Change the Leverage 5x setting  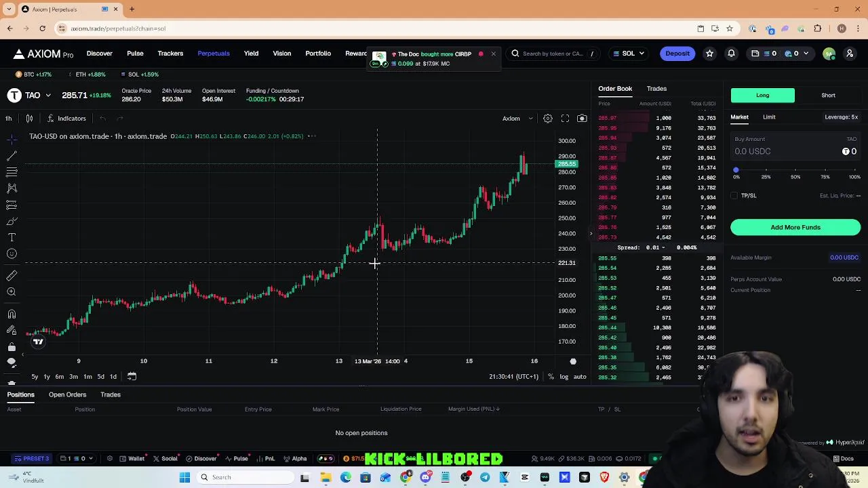[x=841, y=117]
